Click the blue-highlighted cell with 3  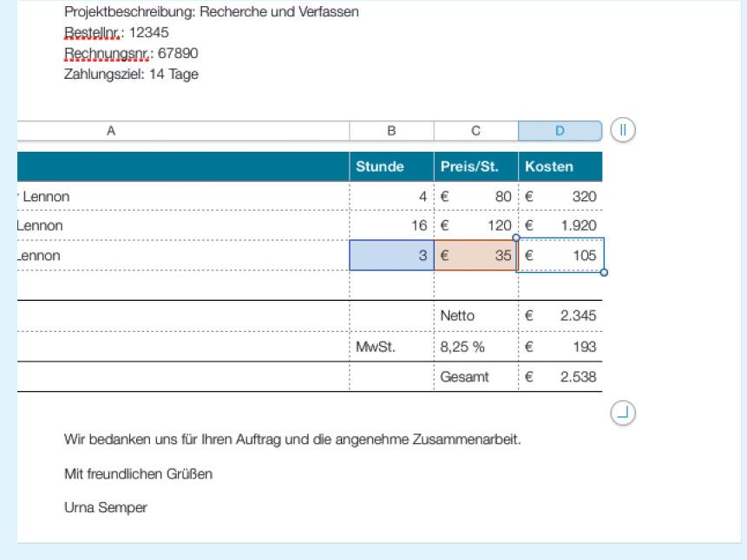pos(391,255)
